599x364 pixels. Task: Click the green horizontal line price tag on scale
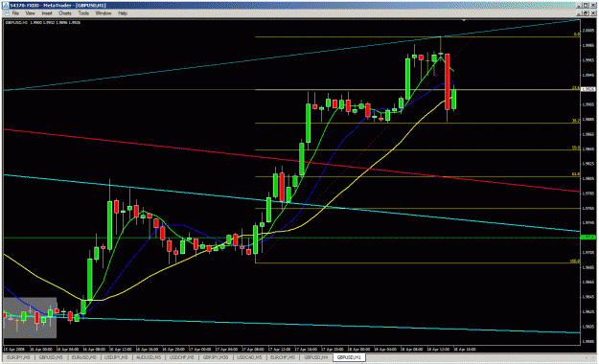[x=588, y=238]
